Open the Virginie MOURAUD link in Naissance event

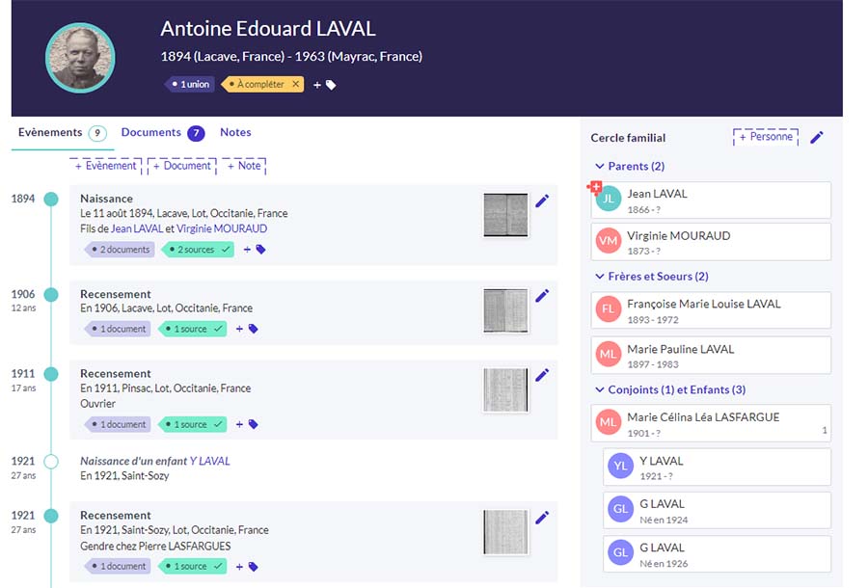(x=222, y=229)
